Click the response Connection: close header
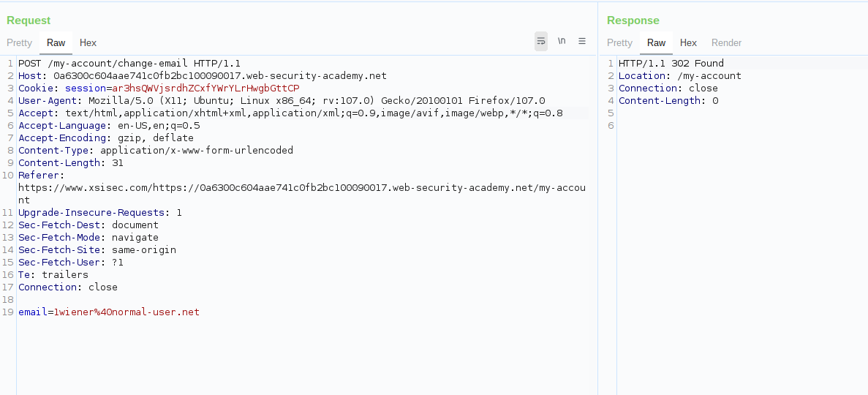Image resolution: width=868 pixels, height=395 pixels. click(x=668, y=88)
